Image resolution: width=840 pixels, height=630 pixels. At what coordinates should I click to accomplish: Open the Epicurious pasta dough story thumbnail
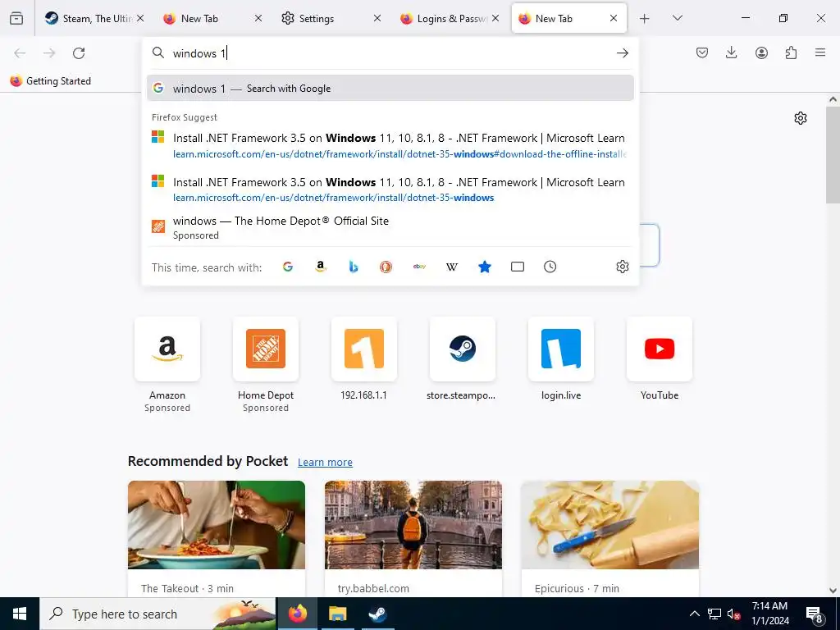click(609, 524)
